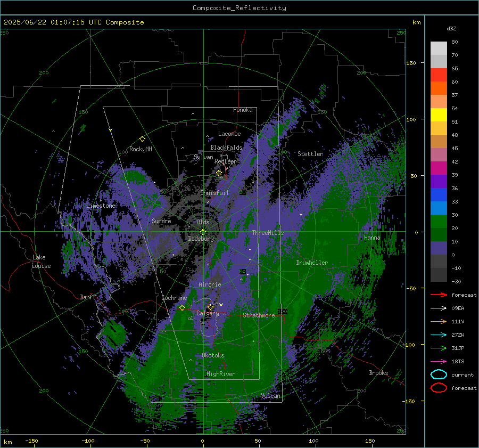Click the Drumheller city label

tap(312, 263)
